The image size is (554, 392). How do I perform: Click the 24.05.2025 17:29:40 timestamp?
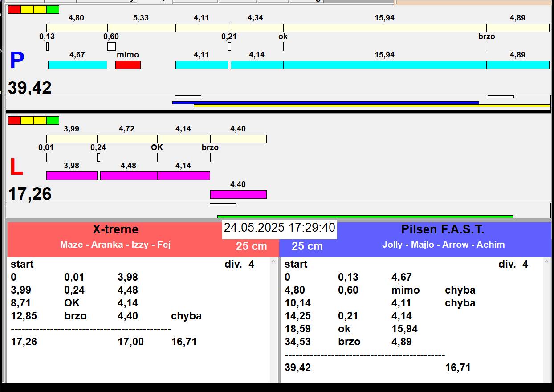(x=279, y=228)
